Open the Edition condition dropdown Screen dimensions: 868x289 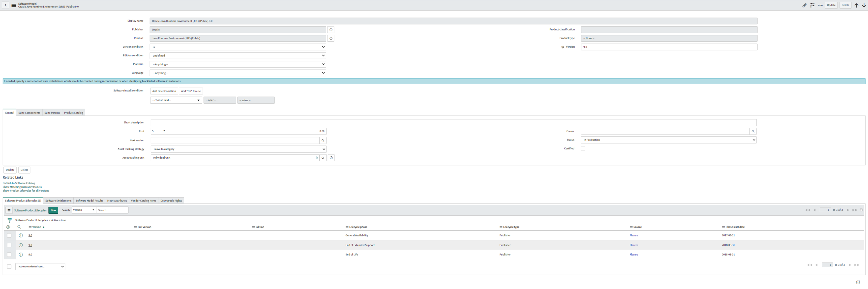point(238,56)
